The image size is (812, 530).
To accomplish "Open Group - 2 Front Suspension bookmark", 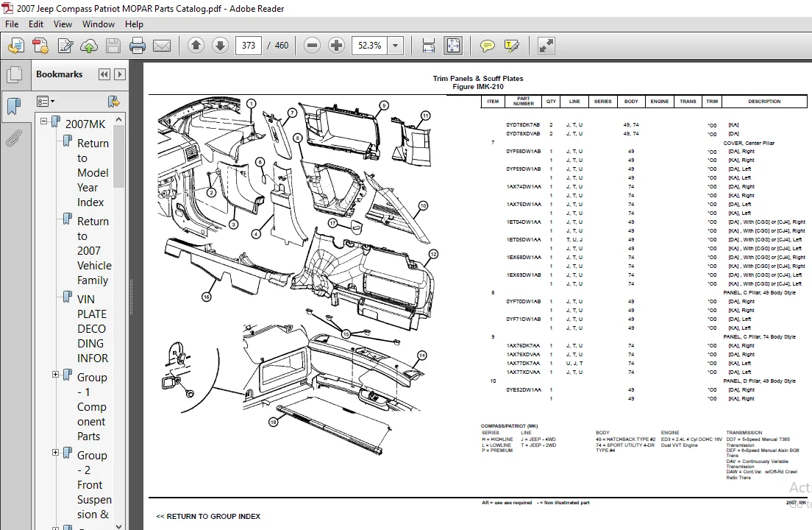I will (x=94, y=485).
